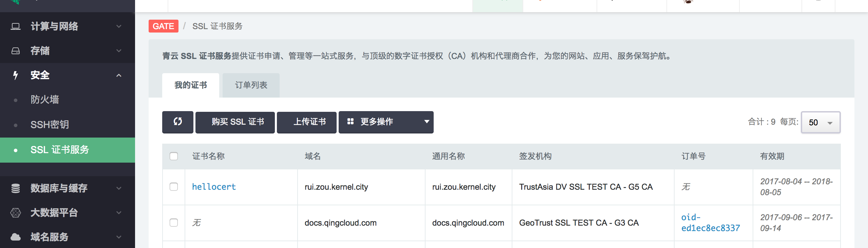Switch to the 订单列表 tab

(x=251, y=85)
